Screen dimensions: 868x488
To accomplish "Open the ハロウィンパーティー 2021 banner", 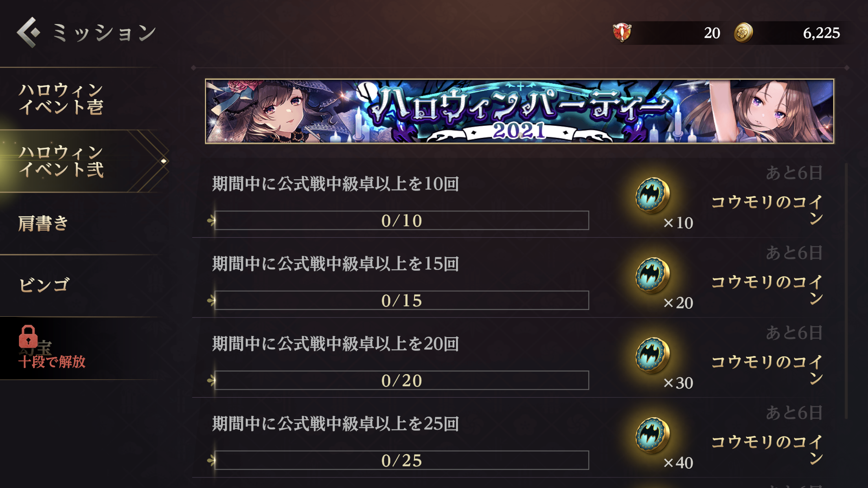I will click(x=519, y=111).
